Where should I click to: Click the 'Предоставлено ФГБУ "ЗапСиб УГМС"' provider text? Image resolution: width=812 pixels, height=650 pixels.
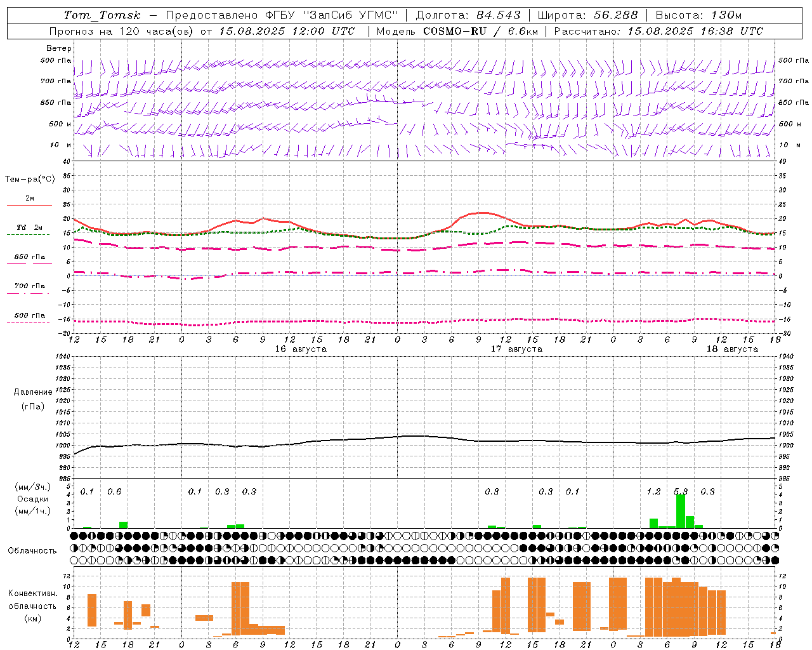281,15
